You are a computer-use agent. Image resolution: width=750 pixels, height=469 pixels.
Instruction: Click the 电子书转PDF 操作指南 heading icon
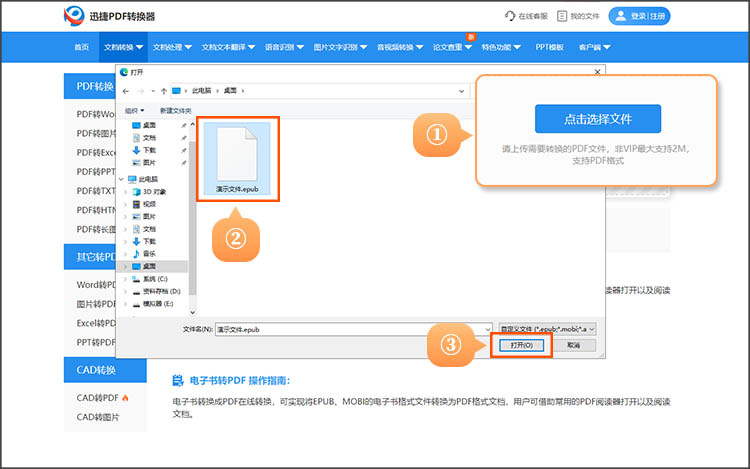[x=177, y=381]
